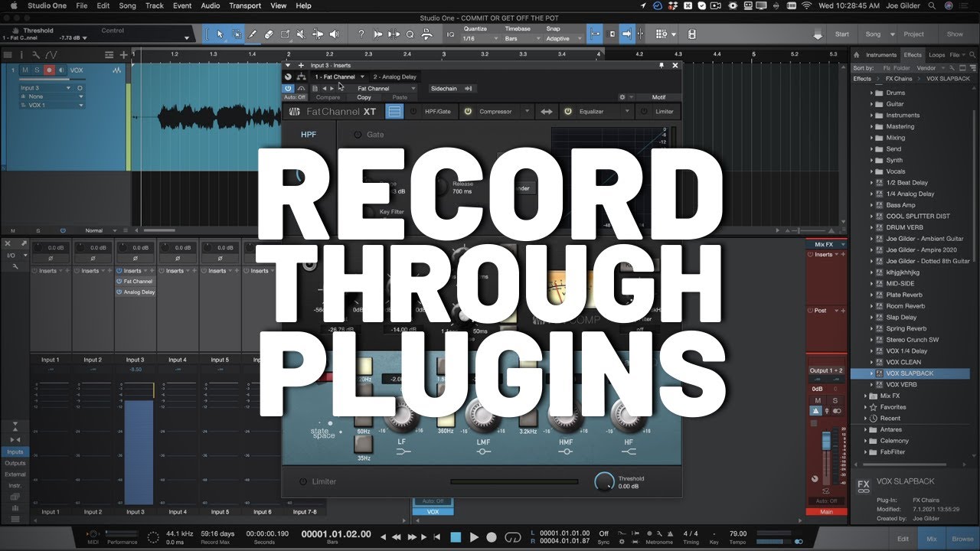Expand the Vocals folder in the browser
980x551 pixels.
[x=871, y=171]
